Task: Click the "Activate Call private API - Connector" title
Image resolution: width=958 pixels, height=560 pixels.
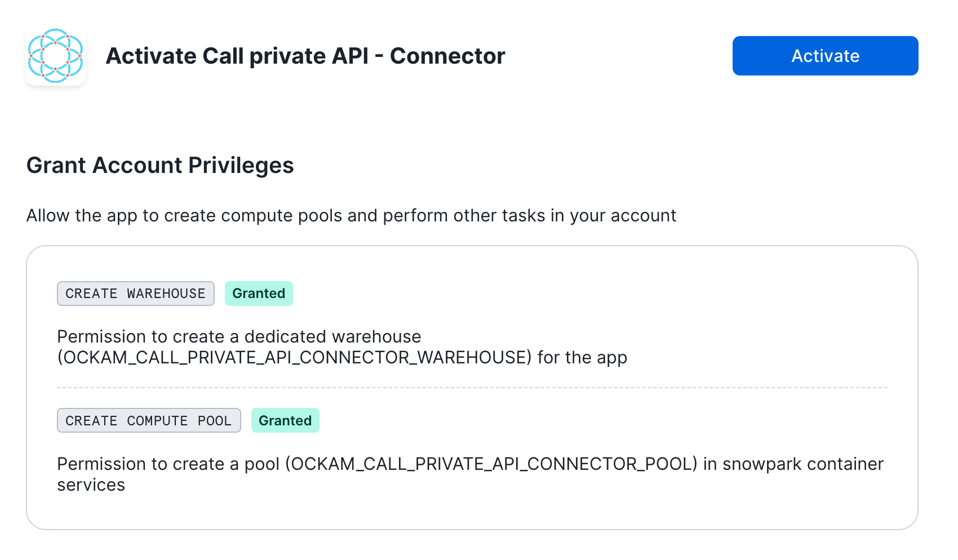Action: 305,56
